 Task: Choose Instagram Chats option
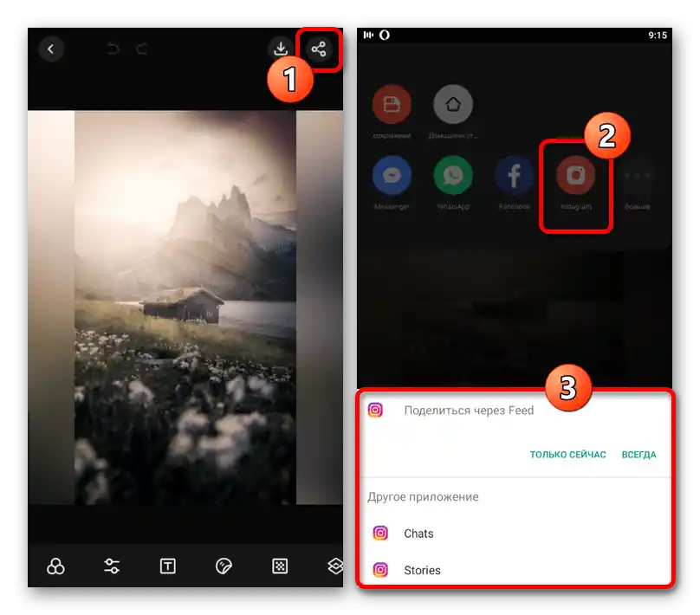coord(515,534)
